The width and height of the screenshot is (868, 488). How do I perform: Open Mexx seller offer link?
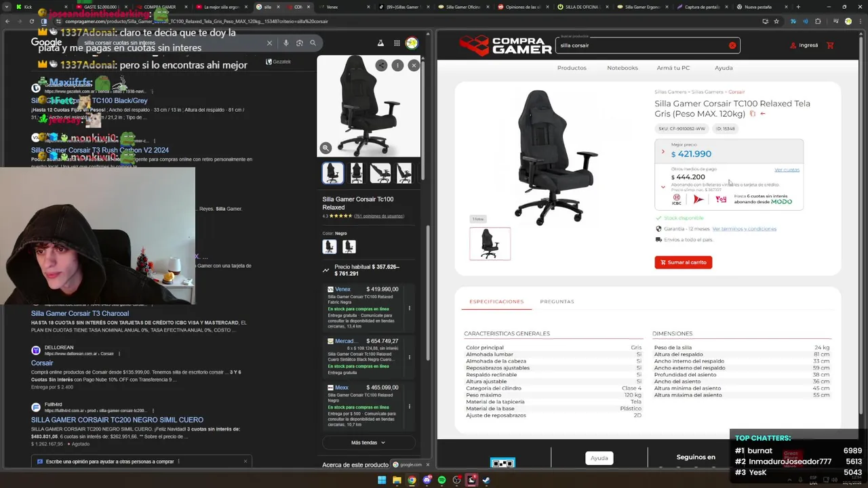pos(342,388)
